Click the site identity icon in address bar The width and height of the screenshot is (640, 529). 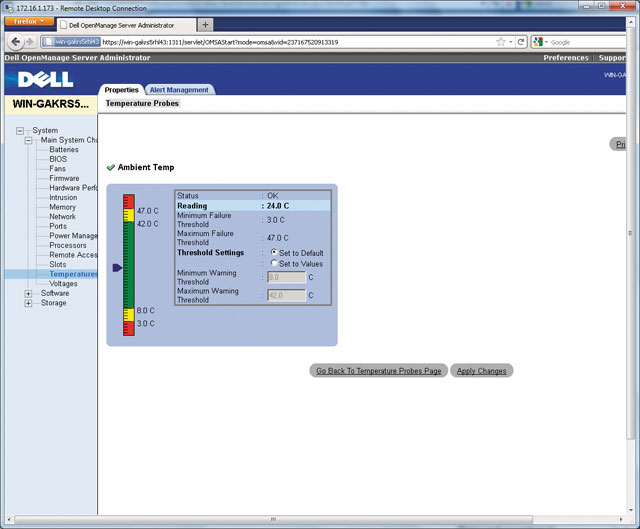(71, 42)
